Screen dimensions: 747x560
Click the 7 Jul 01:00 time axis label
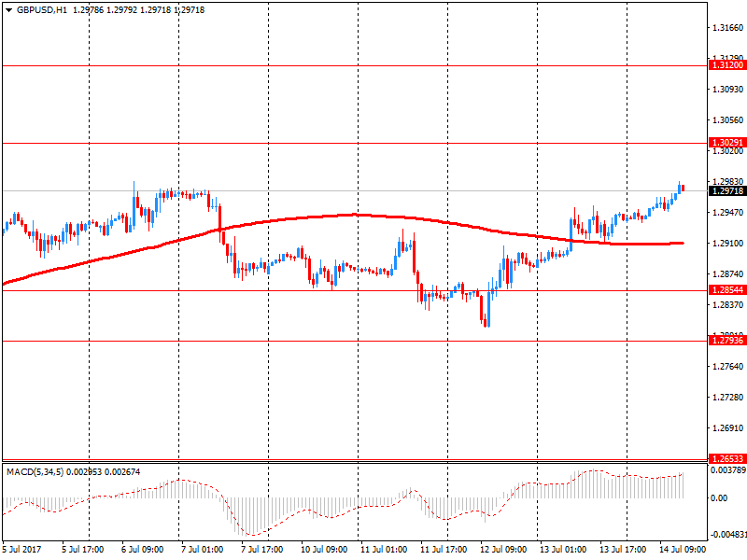tap(202, 550)
